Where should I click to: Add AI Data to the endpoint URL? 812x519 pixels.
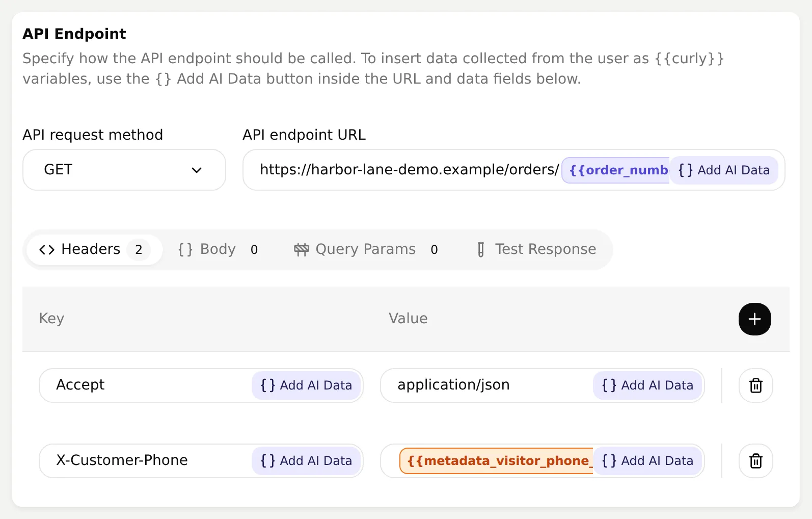coord(724,170)
